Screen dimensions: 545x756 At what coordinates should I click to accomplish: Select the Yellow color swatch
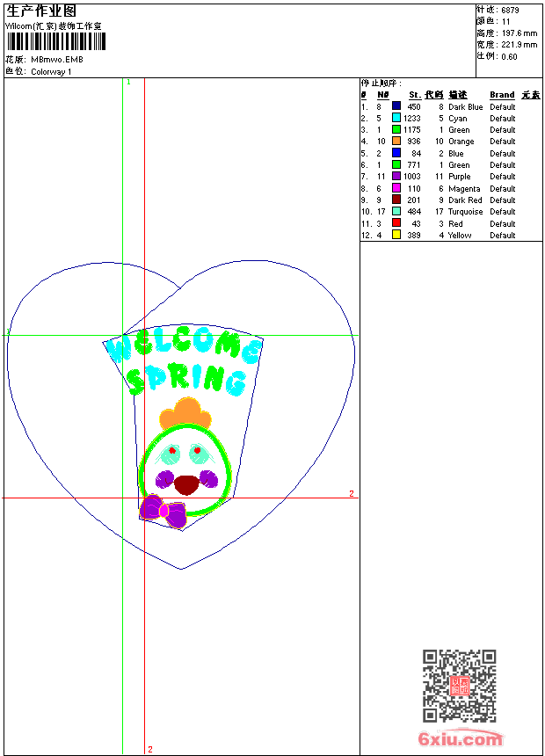click(x=396, y=235)
